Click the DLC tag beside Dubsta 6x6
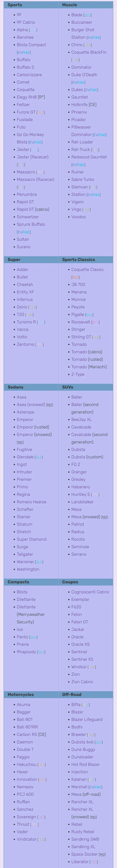Image resolution: width=117 pixels, height=868 pixels. 98,742
